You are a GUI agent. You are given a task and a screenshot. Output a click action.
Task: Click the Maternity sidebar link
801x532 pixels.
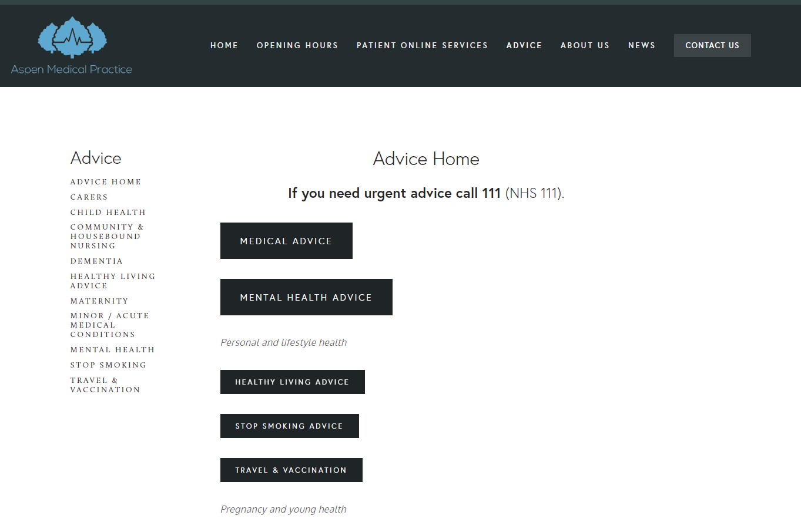tap(99, 301)
